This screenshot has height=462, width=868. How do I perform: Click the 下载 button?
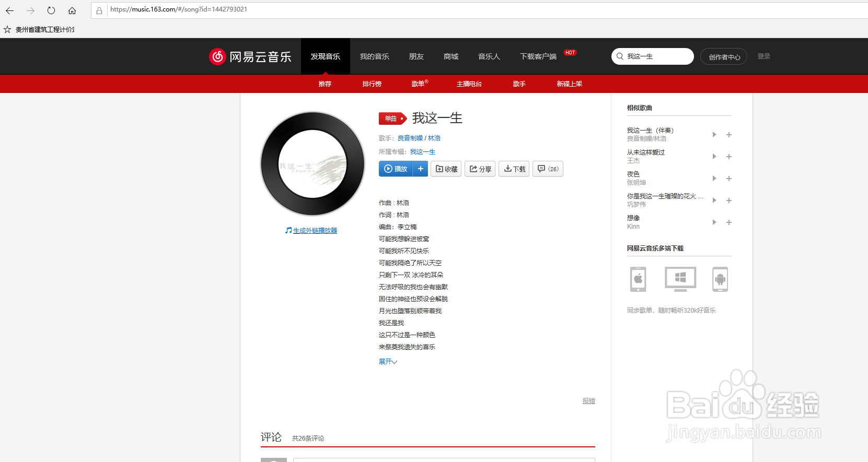(x=514, y=169)
